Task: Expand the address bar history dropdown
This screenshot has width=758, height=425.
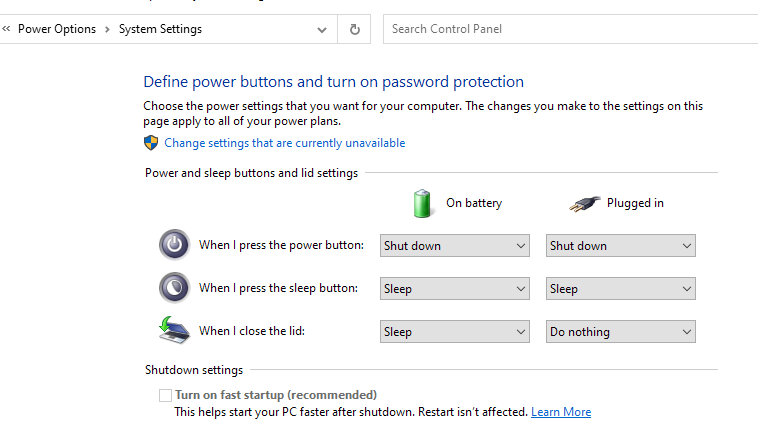Action: [x=322, y=29]
